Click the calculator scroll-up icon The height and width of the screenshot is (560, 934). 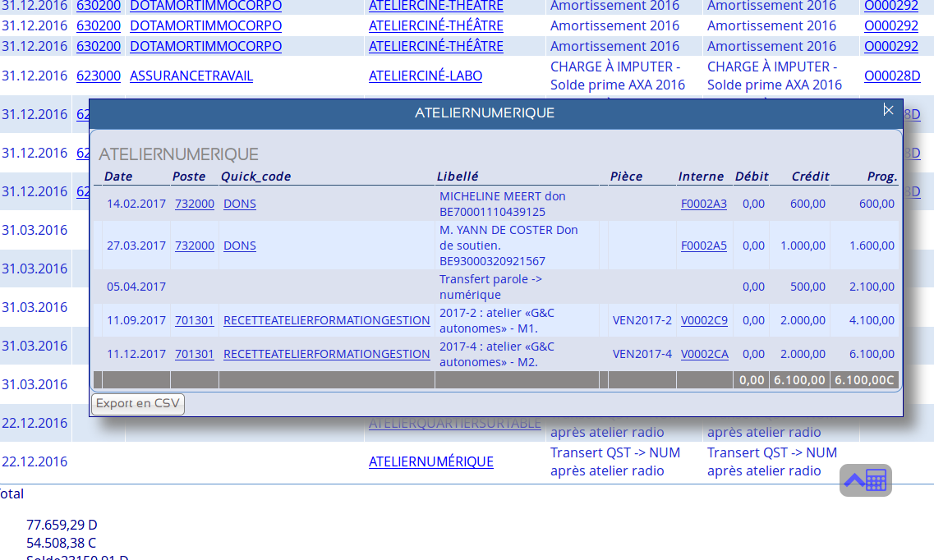point(865,480)
